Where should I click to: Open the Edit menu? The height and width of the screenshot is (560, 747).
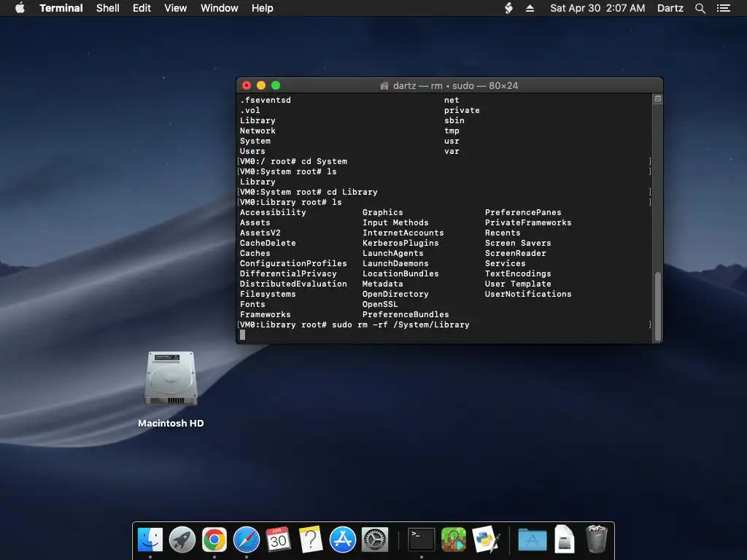click(x=142, y=8)
